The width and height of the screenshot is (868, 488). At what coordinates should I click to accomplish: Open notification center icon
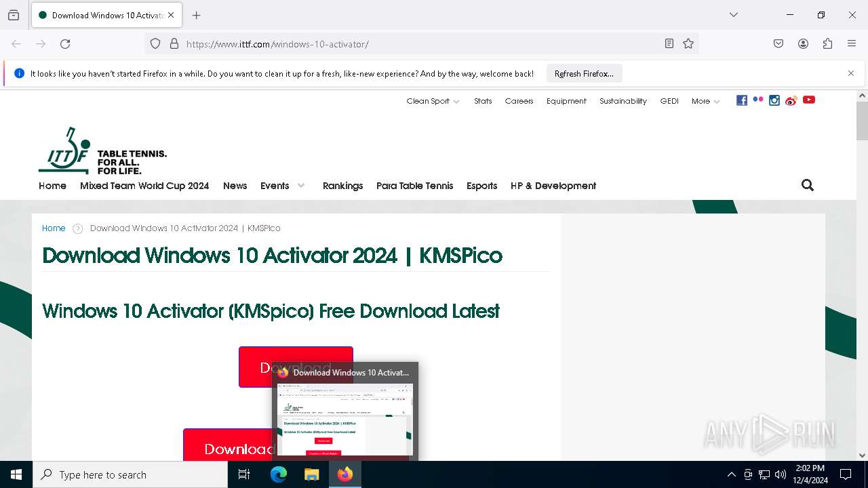(846, 474)
